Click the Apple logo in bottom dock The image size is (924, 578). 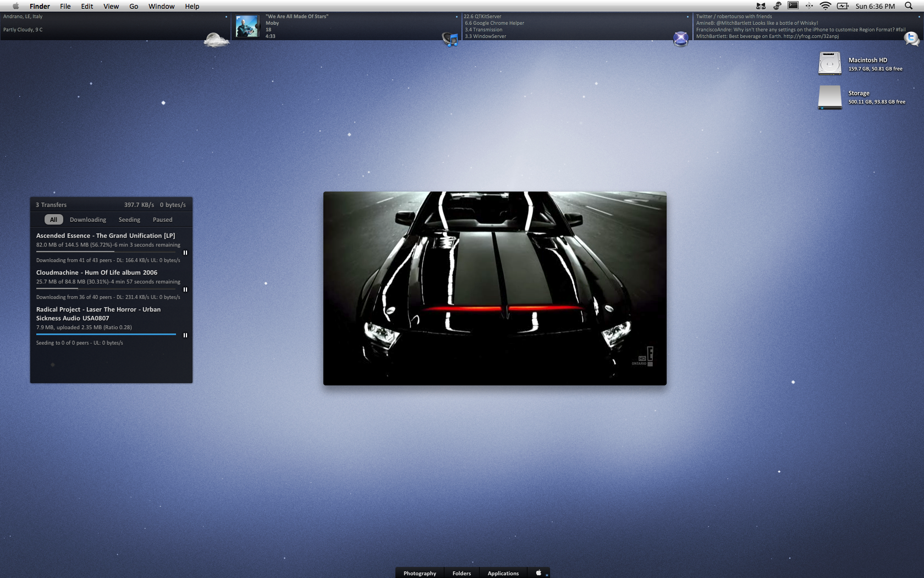[x=538, y=572]
